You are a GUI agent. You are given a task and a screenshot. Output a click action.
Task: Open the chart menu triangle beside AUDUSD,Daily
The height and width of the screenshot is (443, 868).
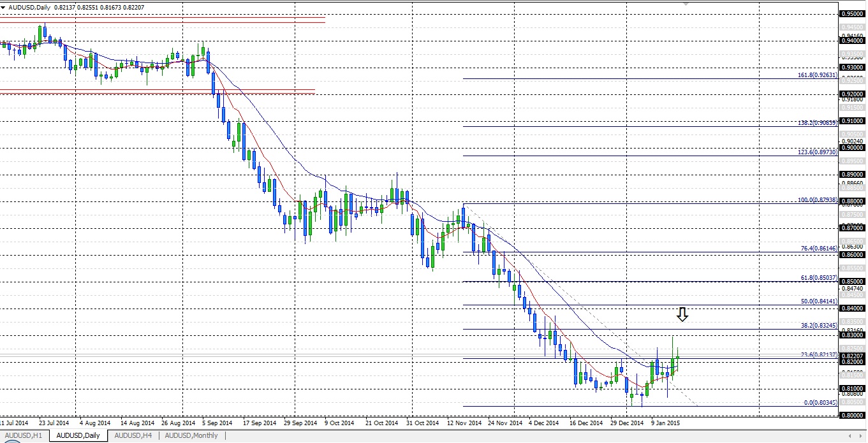tap(3, 6)
